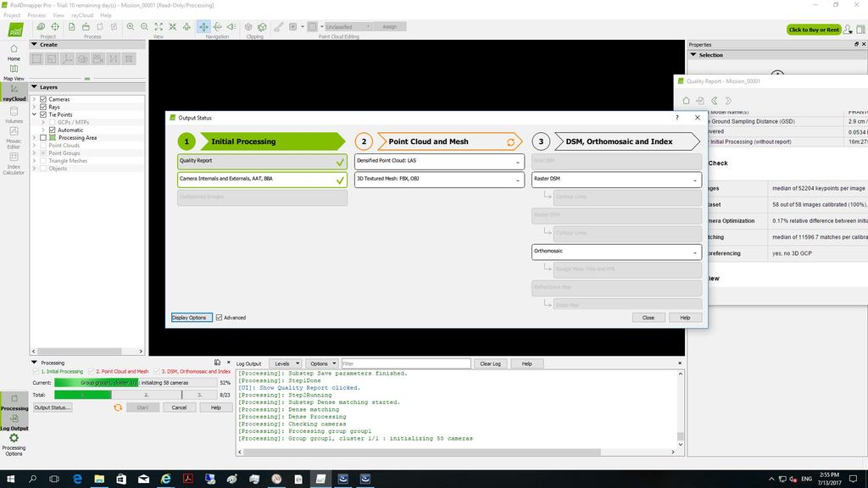This screenshot has width=868, height=488.
Task: Collapse the Create panel section
Action: click(34, 44)
